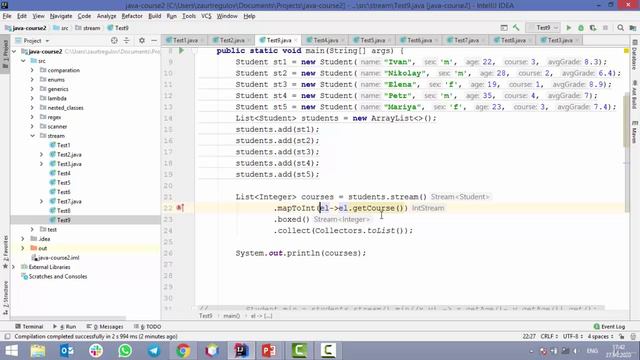Image resolution: width=640 pixels, height=360 pixels.
Task: Change UTF-8 file encoding
Action: pyautogui.click(x=573, y=336)
